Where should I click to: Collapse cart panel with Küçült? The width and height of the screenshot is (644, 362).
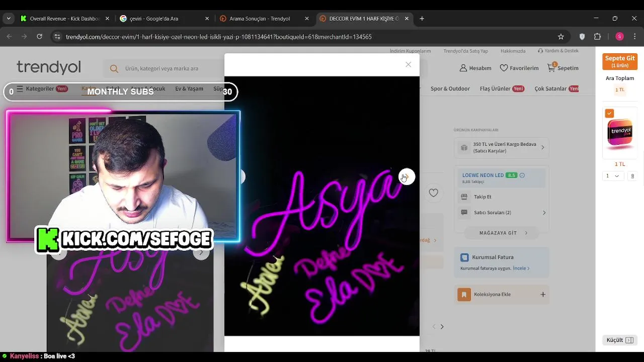(620, 340)
